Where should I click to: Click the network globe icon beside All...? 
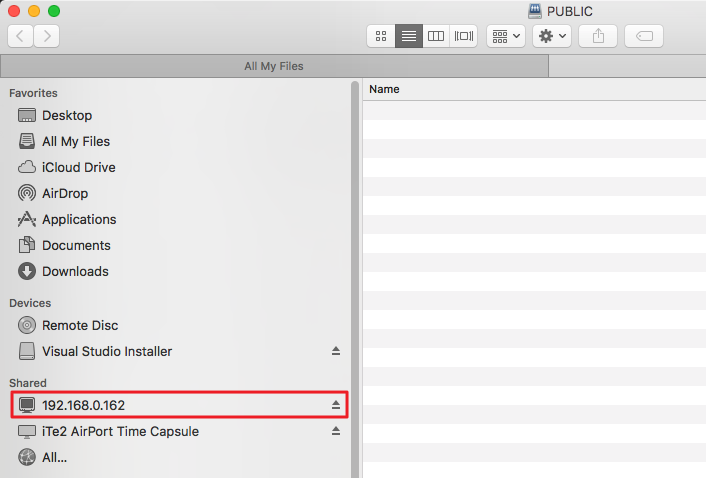pyautogui.click(x=27, y=458)
